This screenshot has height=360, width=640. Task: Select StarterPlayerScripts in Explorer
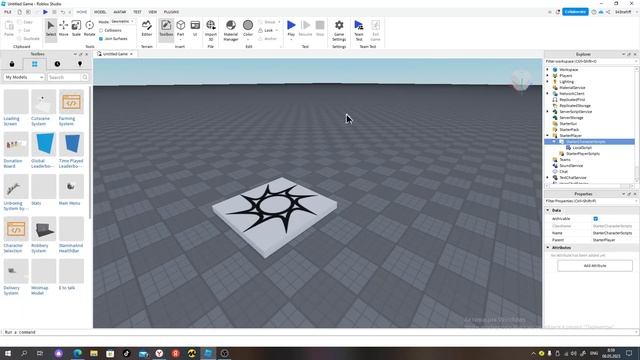tap(582, 154)
